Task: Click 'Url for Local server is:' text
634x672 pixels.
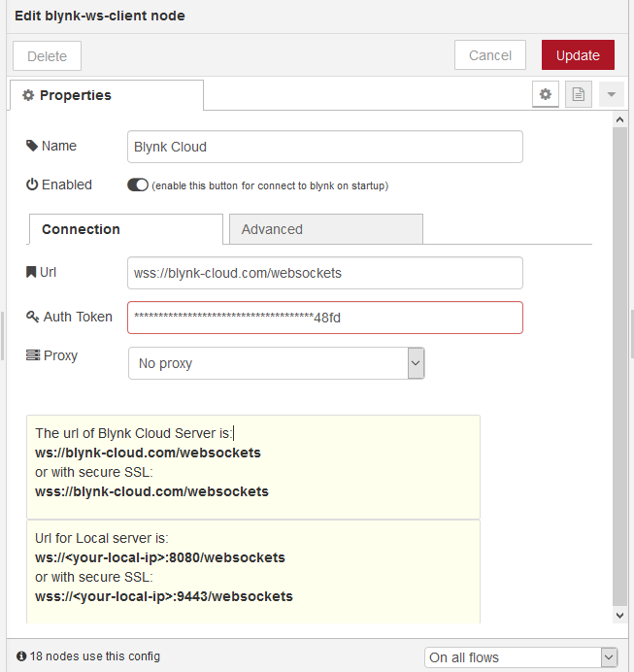Action: [102, 538]
